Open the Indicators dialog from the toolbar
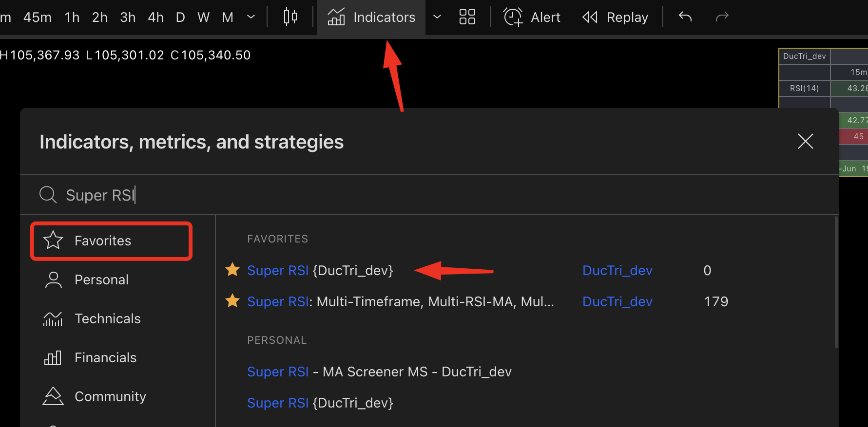 pos(371,18)
